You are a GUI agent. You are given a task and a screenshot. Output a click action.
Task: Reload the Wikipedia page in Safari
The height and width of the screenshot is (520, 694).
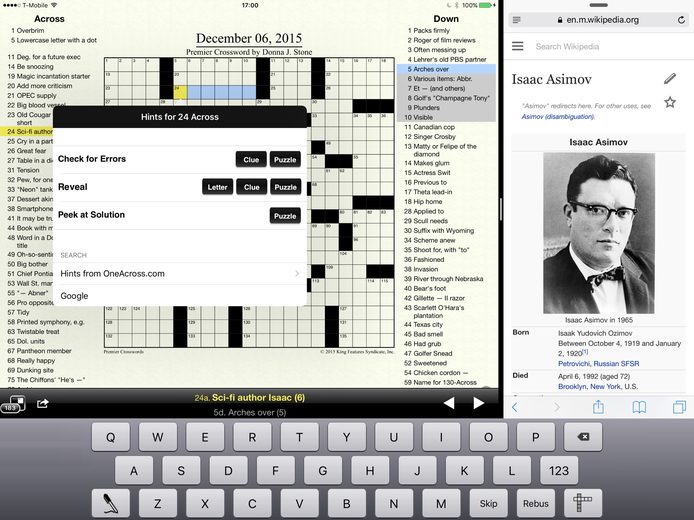(x=681, y=20)
